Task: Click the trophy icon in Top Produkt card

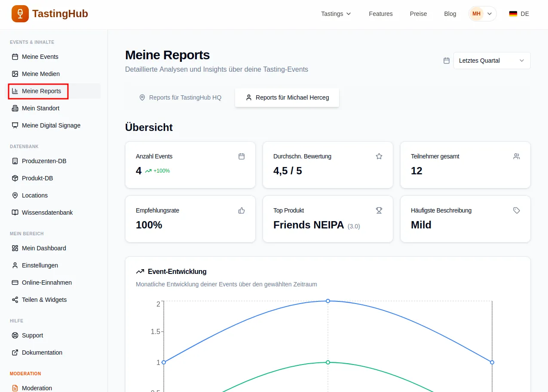Action: [x=379, y=210]
